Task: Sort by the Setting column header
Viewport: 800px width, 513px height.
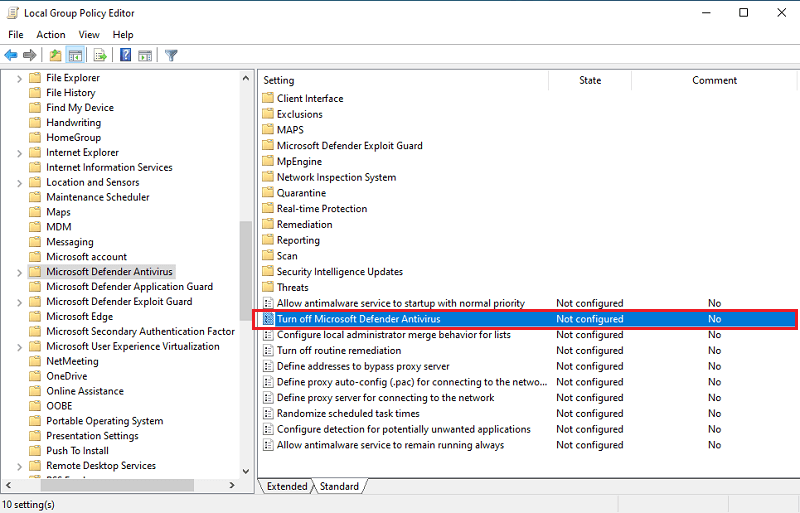Action: [403, 80]
